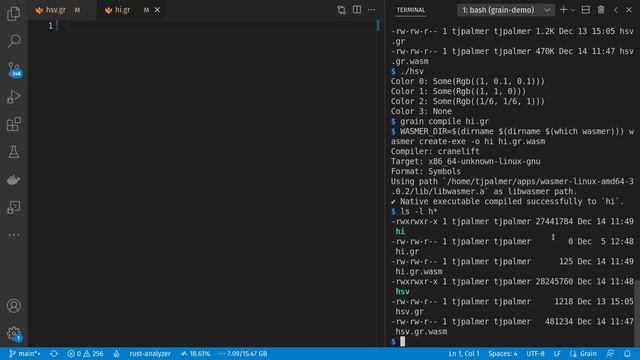
Task: Click the flame icon in status bar
Action: tap(116, 353)
